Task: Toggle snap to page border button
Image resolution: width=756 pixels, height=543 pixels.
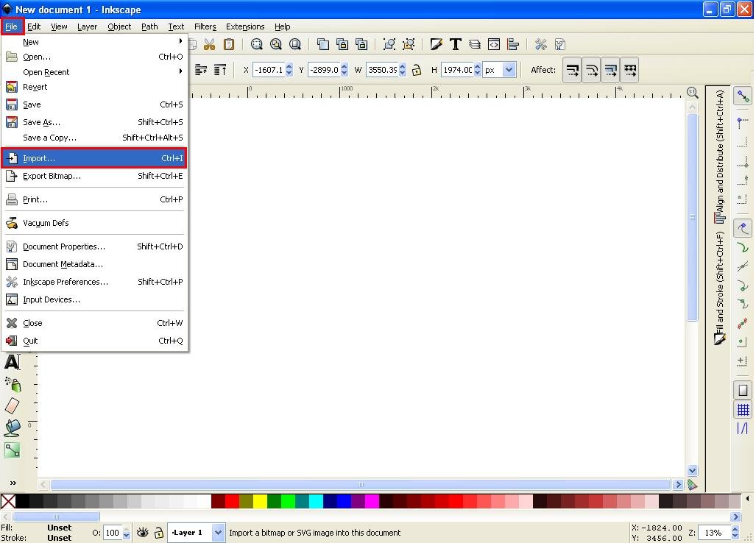Action: 743,390
